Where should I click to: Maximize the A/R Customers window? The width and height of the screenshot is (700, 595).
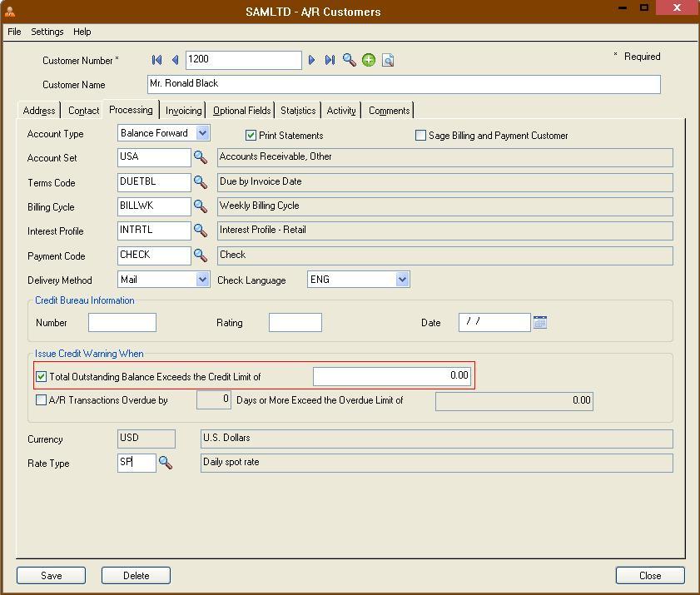point(644,7)
